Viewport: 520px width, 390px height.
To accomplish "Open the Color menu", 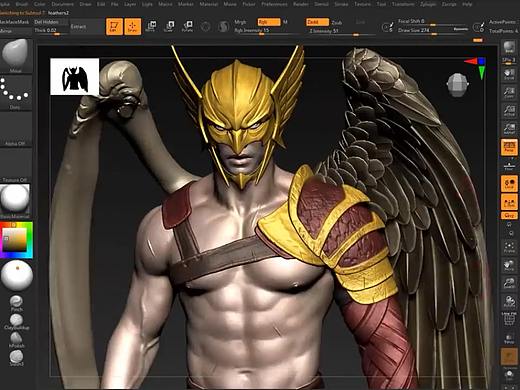I will click(40, 4).
